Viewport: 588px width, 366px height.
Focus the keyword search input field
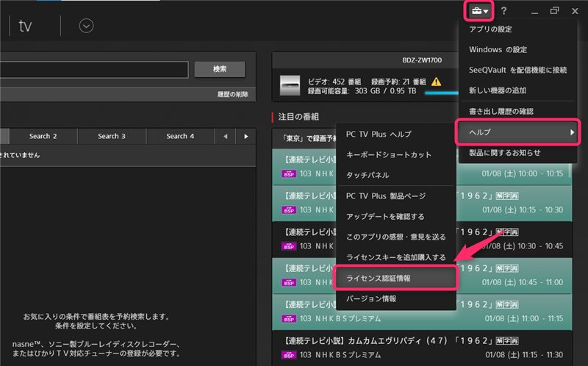coord(94,70)
